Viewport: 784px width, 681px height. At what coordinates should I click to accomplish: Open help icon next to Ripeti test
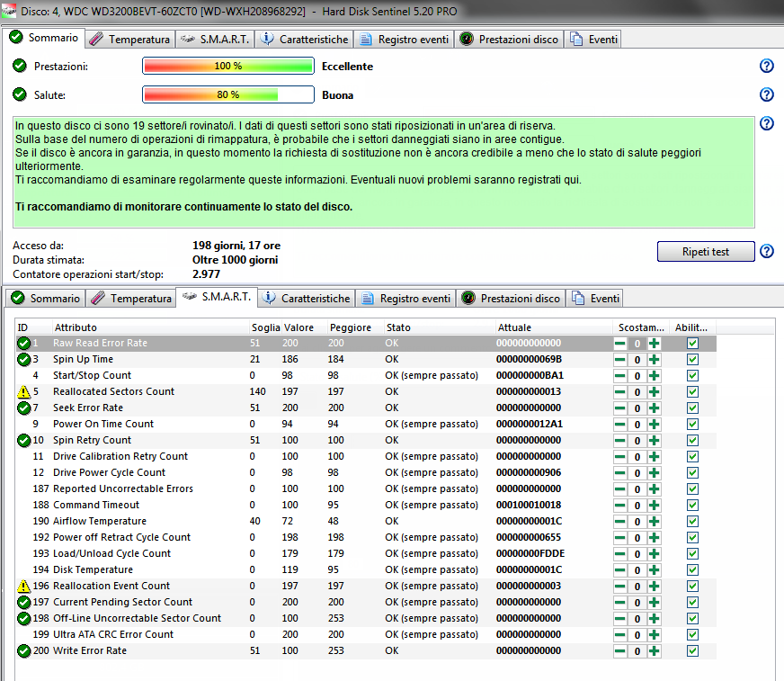(x=767, y=251)
